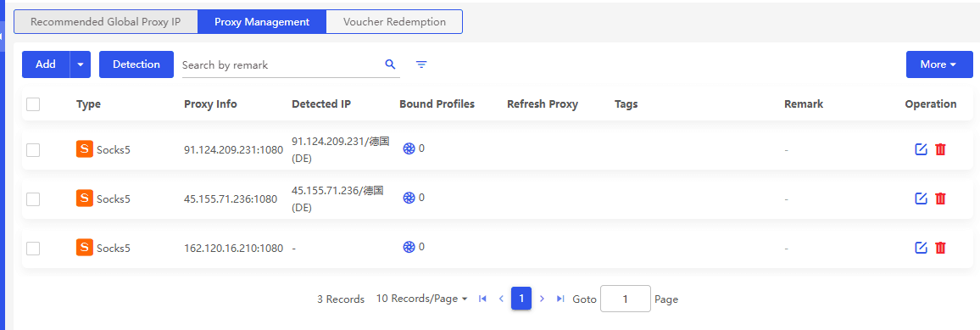This screenshot has width=980, height=330.
Task: Click proxy info 162.120.16.210:1080
Action: click(234, 248)
